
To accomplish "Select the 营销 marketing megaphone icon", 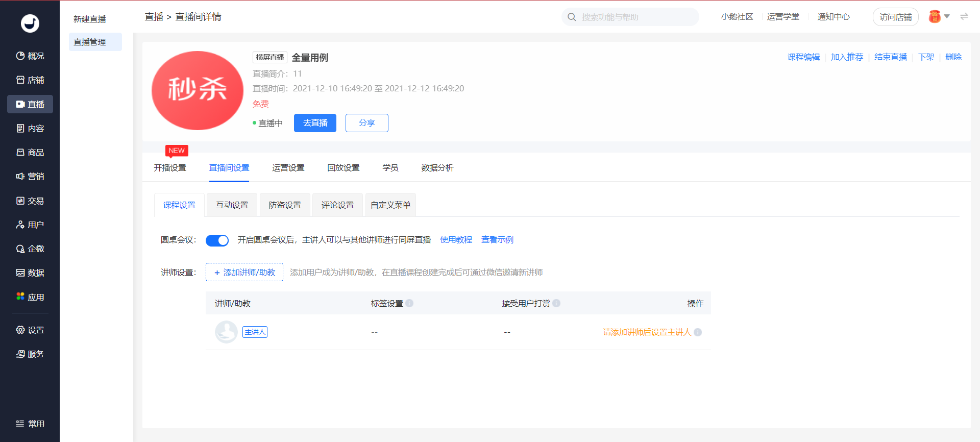I will point(20,177).
